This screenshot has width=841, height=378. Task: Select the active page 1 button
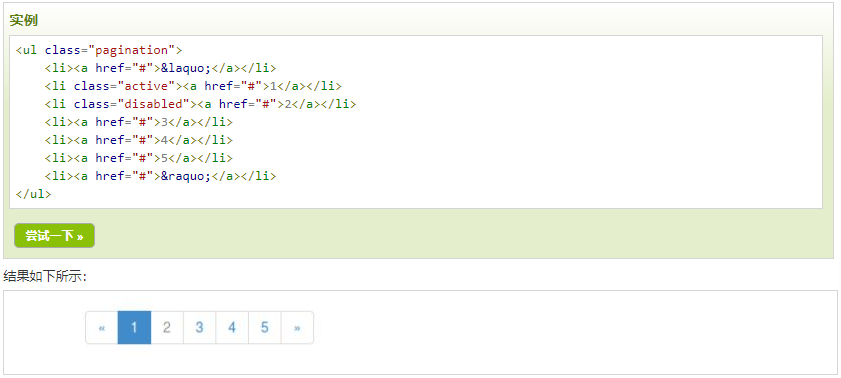134,328
